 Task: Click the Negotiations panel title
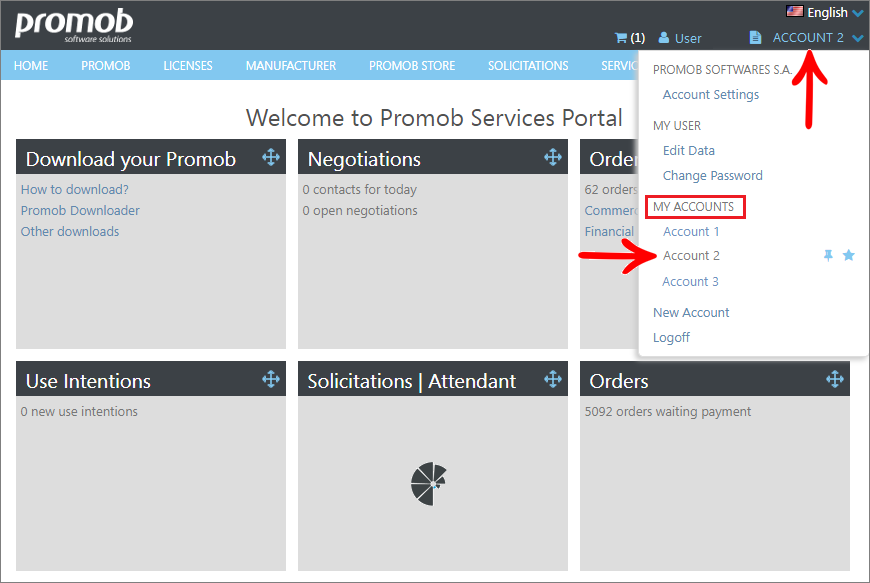(364, 159)
